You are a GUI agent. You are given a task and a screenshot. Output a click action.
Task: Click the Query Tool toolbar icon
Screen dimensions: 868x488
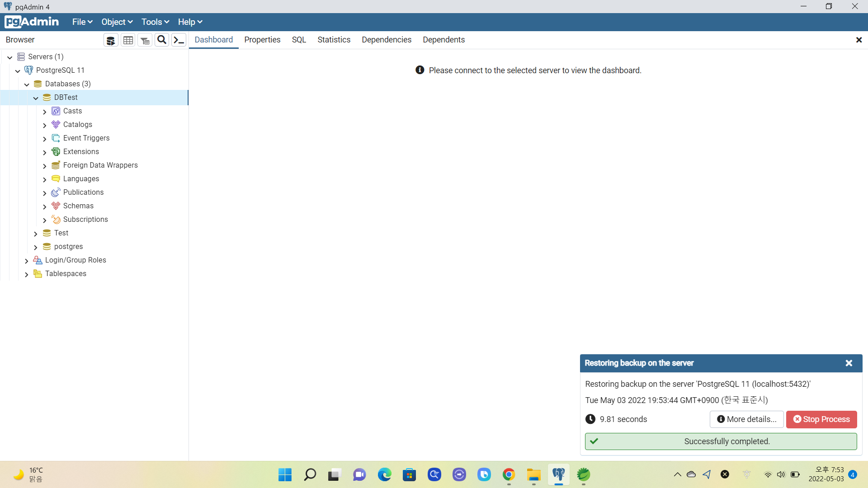tap(111, 40)
